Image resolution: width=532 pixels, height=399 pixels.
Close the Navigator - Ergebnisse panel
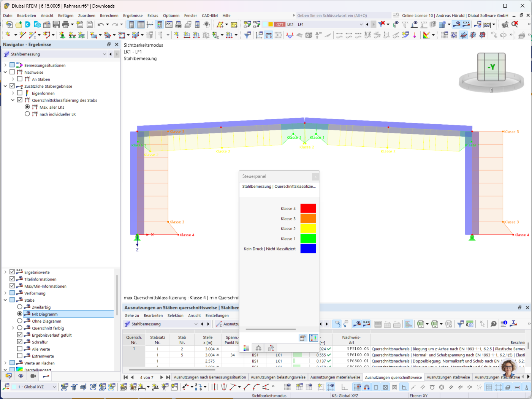117,44
